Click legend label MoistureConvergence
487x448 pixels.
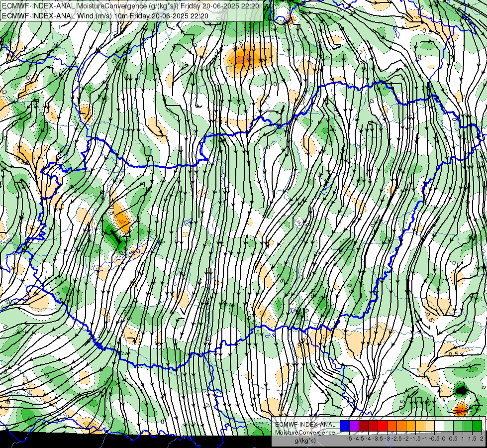coord(305,433)
